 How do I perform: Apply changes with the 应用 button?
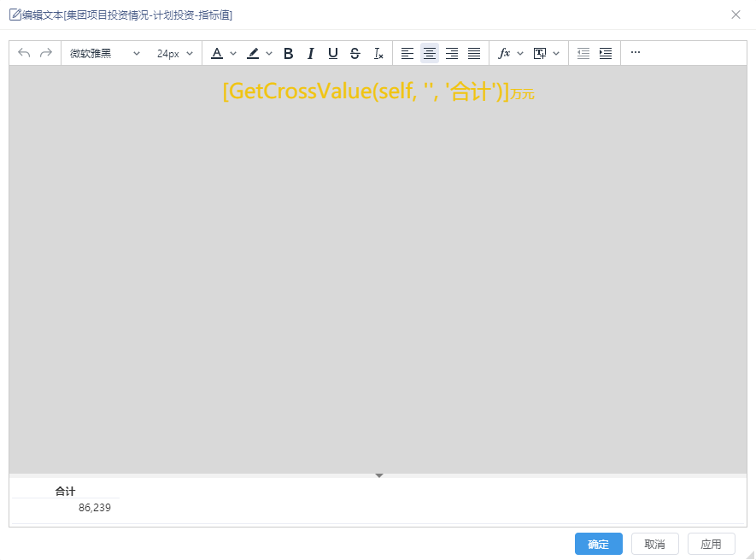pyautogui.click(x=712, y=544)
